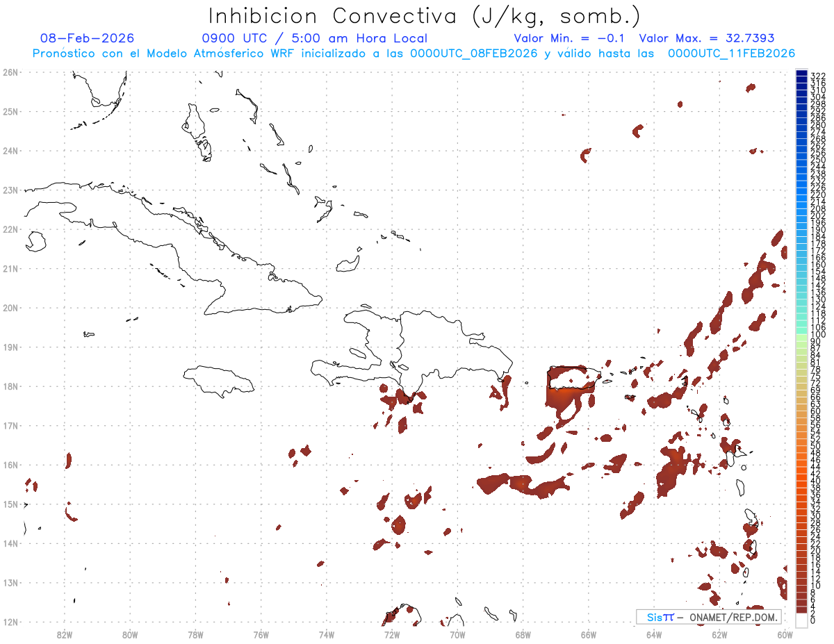Image resolution: width=834 pixels, height=644 pixels.
Task: Click the 'Valor Max. = 32.7393' readout
Action: pyautogui.click(x=707, y=38)
